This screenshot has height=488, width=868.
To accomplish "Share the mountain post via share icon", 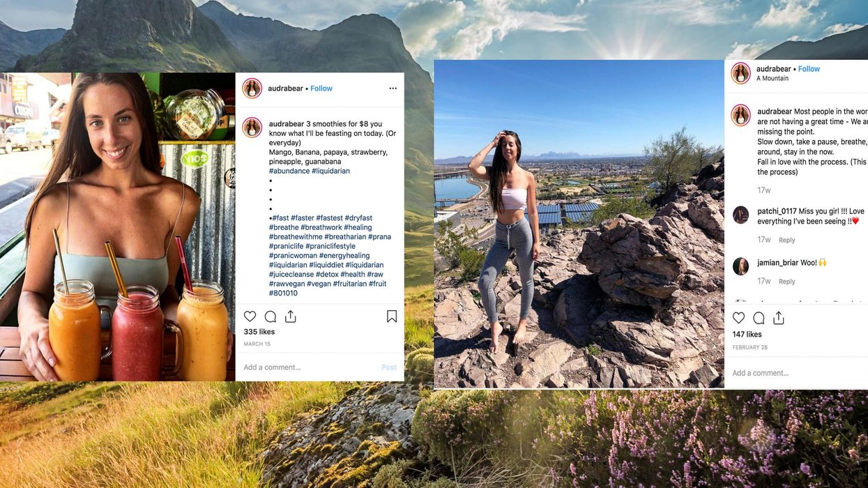I will pyautogui.click(x=779, y=318).
